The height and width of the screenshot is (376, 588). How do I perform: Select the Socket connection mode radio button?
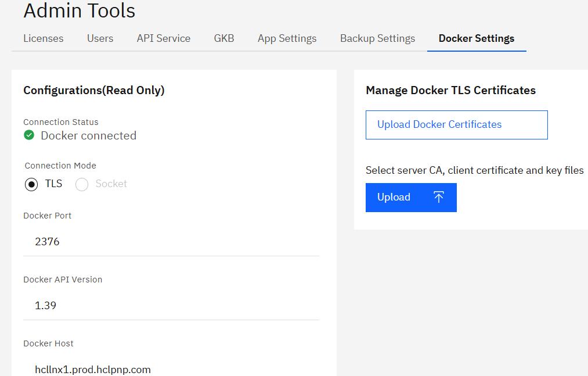(82, 184)
